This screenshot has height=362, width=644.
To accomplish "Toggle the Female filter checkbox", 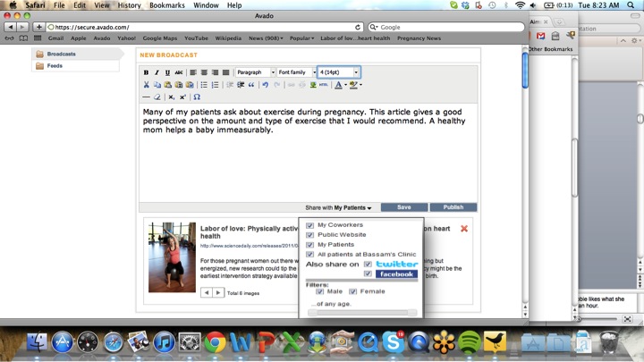I will [x=352, y=291].
